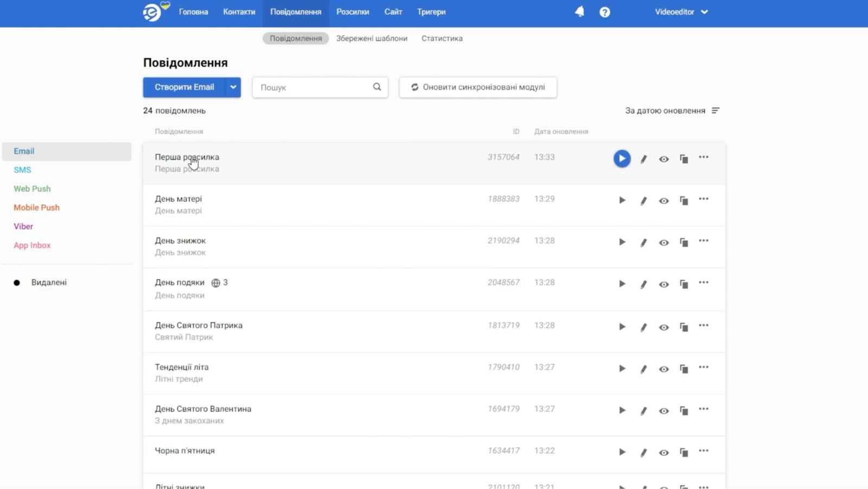Screen dimensions: 868x489
Task: Open the 'Тенденції літа' message title
Action: tap(182, 367)
